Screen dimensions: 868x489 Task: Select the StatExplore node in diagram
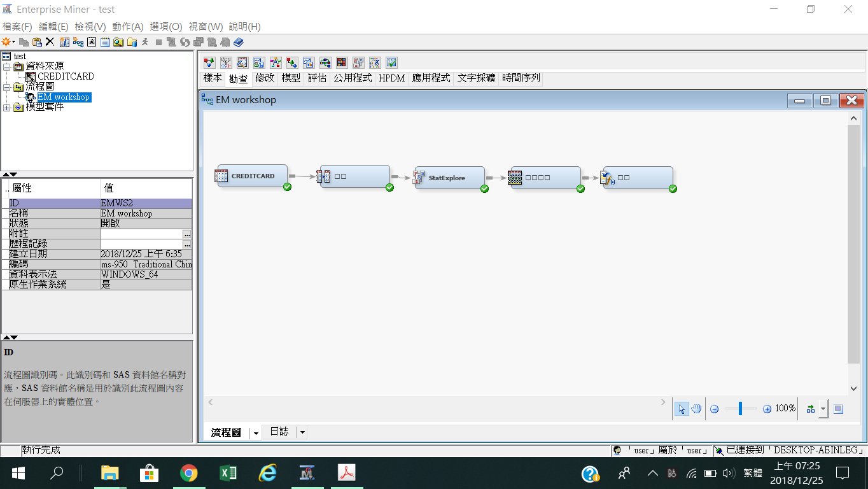click(449, 178)
